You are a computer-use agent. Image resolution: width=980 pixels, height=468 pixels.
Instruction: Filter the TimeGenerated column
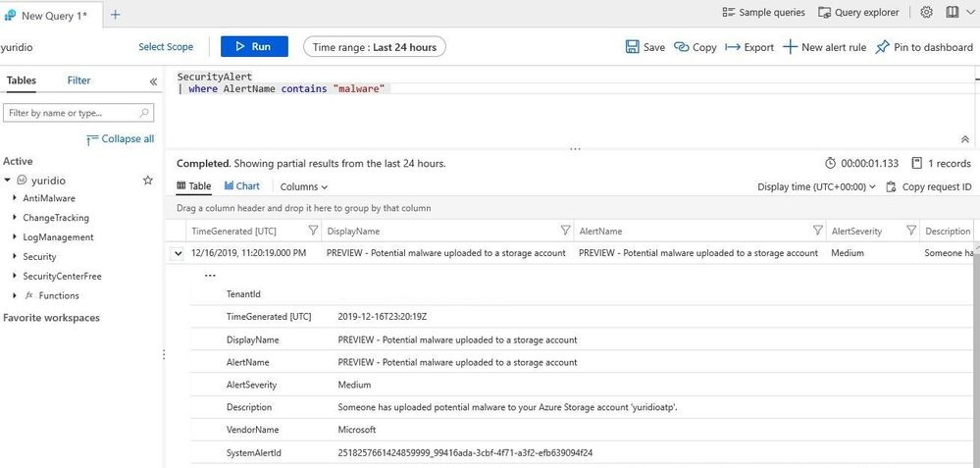313,231
